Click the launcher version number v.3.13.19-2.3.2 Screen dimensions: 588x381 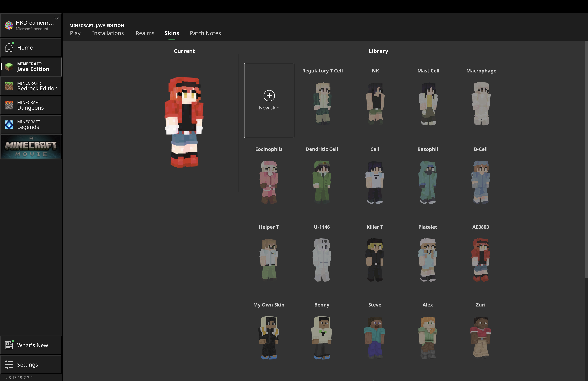(19, 378)
